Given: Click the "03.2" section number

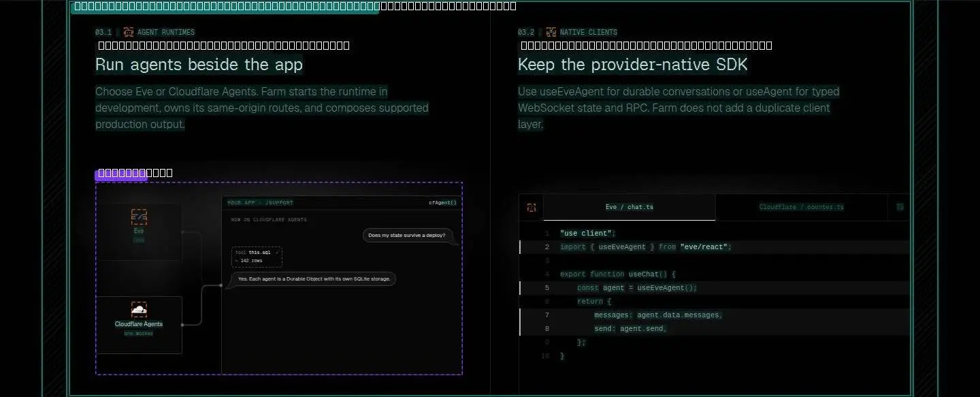Looking at the screenshot, I should [x=526, y=32].
